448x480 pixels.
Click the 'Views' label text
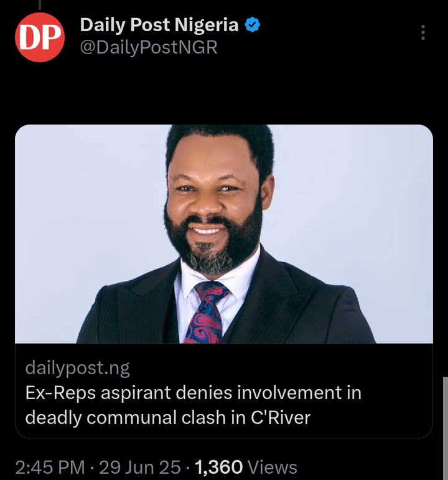(x=273, y=467)
